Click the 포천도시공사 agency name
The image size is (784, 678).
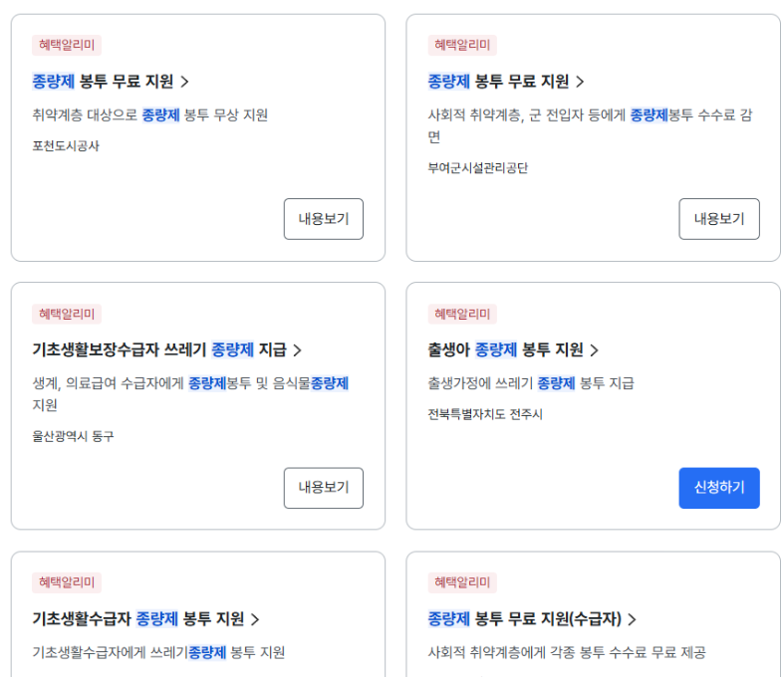click(x=66, y=146)
